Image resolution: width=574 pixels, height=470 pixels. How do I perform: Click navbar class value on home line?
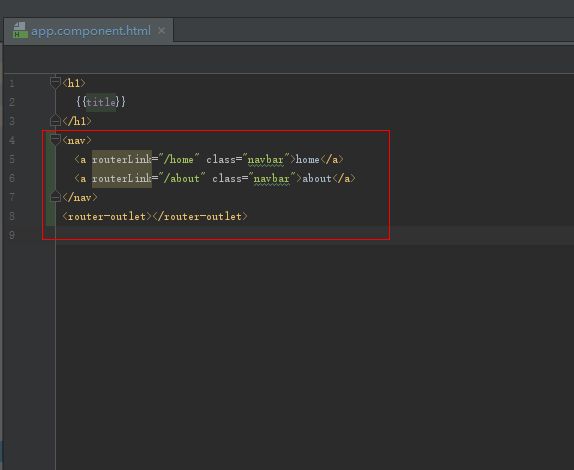(x=266, y=160)
